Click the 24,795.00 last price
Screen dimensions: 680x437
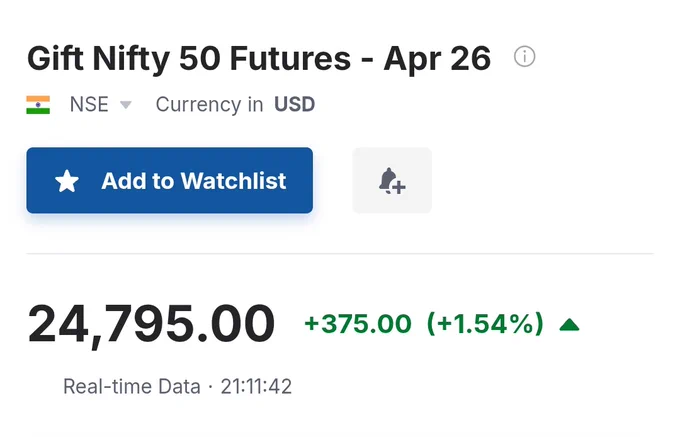click(x=151, y=325)
